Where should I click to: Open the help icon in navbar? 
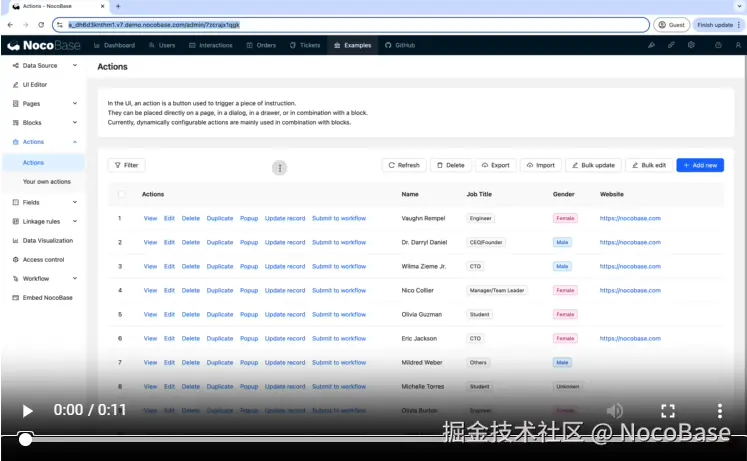point(718,45)
